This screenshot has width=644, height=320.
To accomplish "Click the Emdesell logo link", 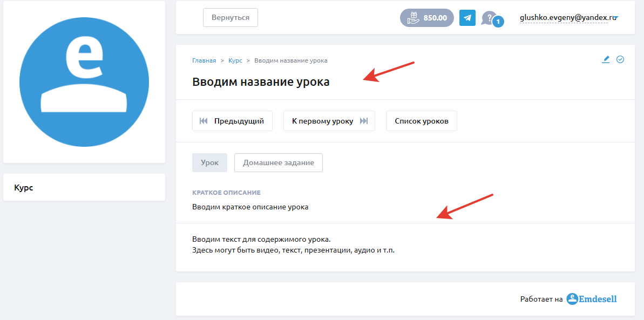I will click(x=592, y=299).
